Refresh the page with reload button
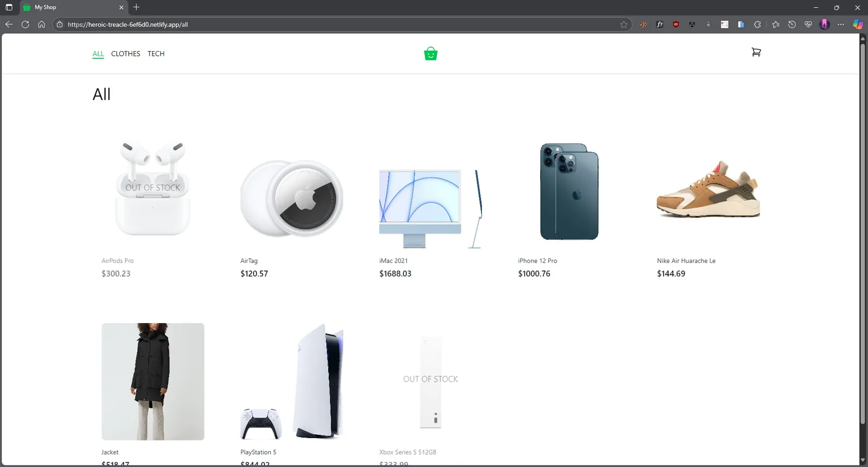868x467 pixels. [x=25, y=24]
